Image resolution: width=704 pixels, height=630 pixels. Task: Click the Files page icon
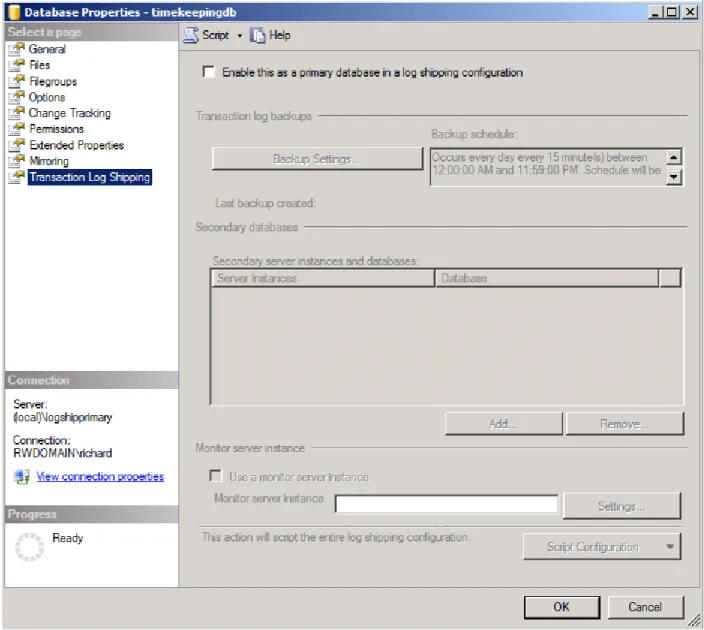click(17, 65)
